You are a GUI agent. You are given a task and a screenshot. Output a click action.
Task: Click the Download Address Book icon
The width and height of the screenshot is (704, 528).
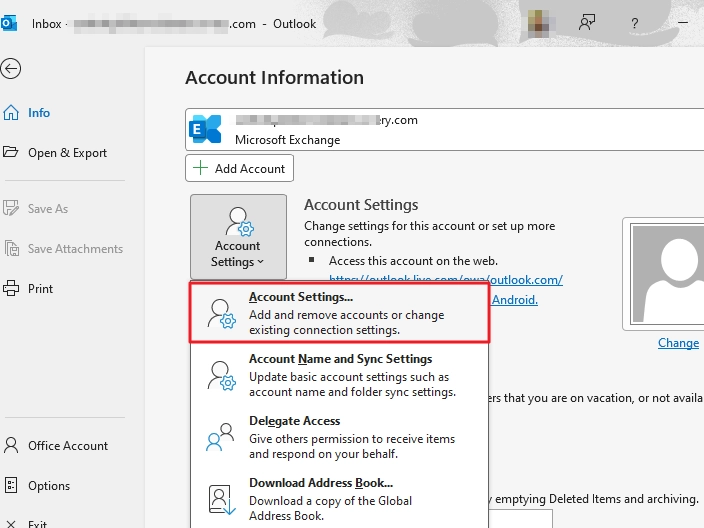point(222,499)
